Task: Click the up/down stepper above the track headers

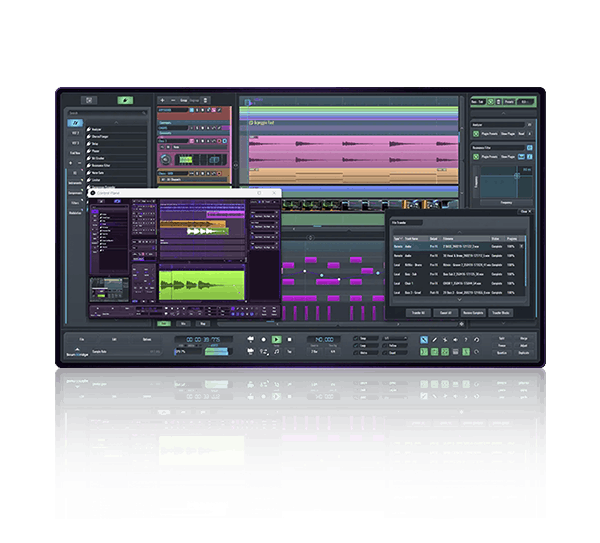Action: click(x=205, y=100)
